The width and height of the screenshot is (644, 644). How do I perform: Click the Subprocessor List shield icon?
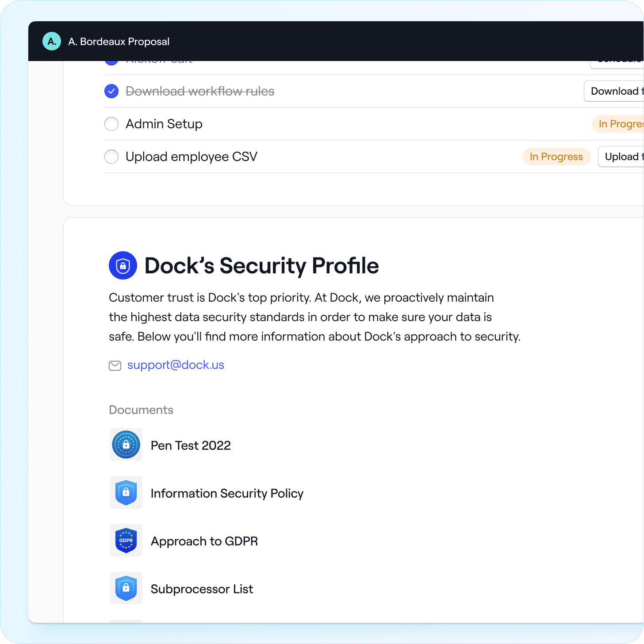coord(126,588)
